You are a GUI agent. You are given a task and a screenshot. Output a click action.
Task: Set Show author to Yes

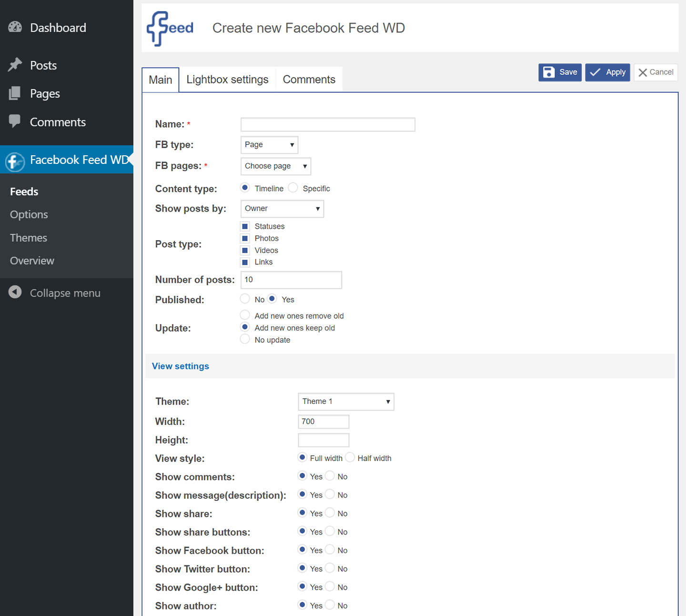tap(302, 605)
